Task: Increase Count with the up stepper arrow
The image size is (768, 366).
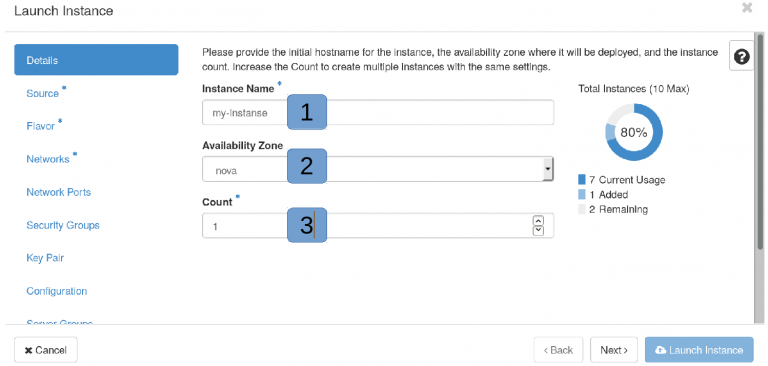Action: [x=538, y=221]
